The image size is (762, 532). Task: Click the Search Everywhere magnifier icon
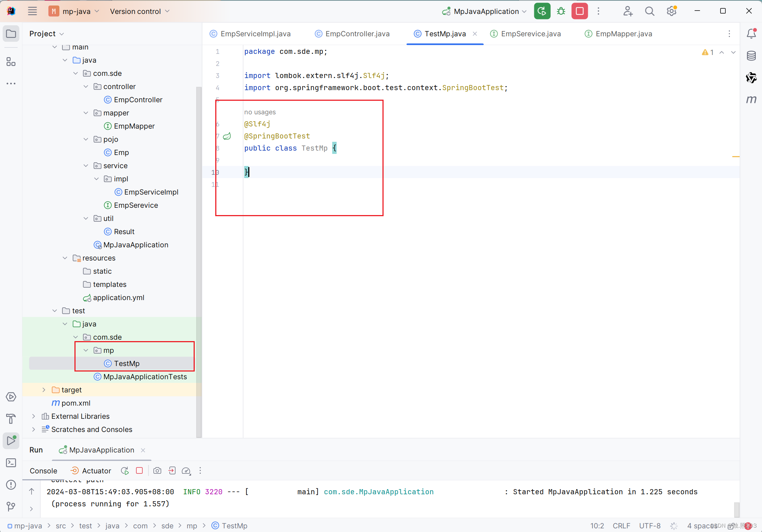click(x=649, y=11)
